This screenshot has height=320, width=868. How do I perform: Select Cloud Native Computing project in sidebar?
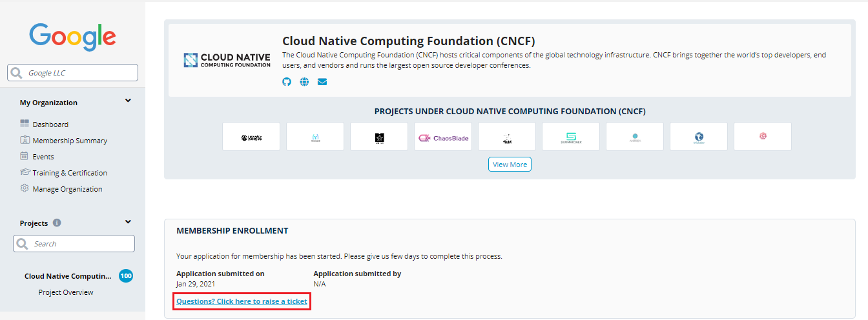point(68,276)
